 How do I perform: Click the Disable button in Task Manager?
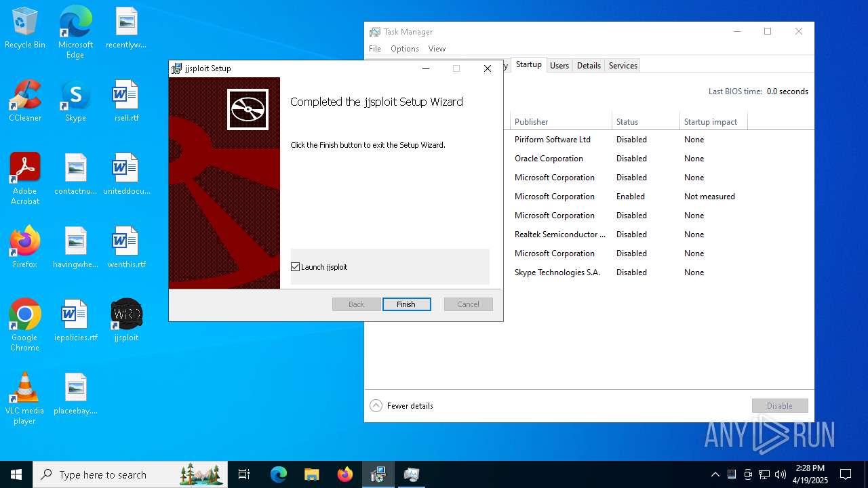point(780,405)
